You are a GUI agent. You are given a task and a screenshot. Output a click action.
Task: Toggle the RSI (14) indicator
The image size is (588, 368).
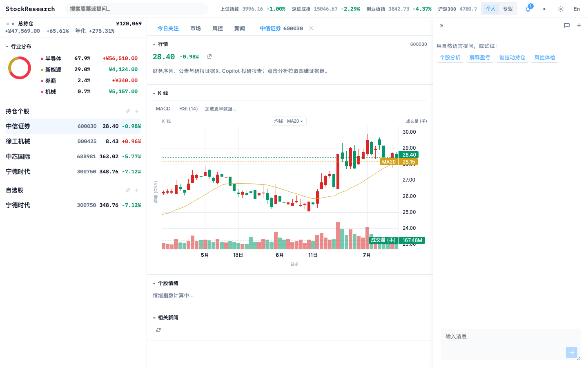click(189, 109)
